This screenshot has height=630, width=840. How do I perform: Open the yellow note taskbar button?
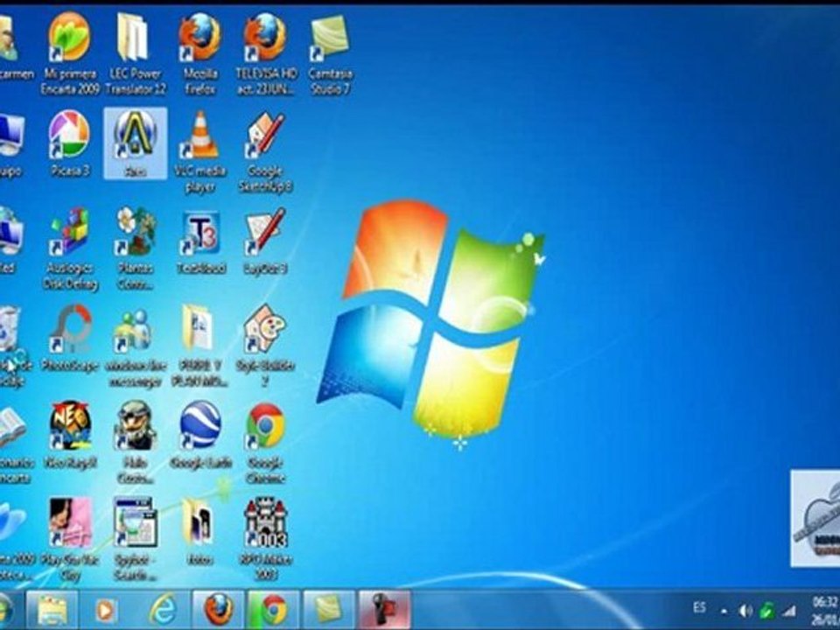(329, 610)
